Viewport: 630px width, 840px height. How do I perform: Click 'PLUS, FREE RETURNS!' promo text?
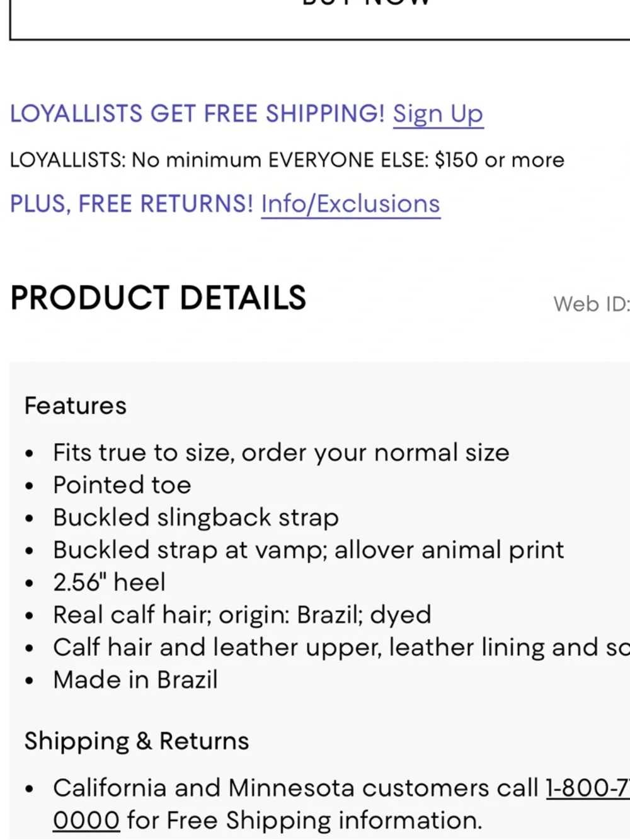(x=132, y=204)
